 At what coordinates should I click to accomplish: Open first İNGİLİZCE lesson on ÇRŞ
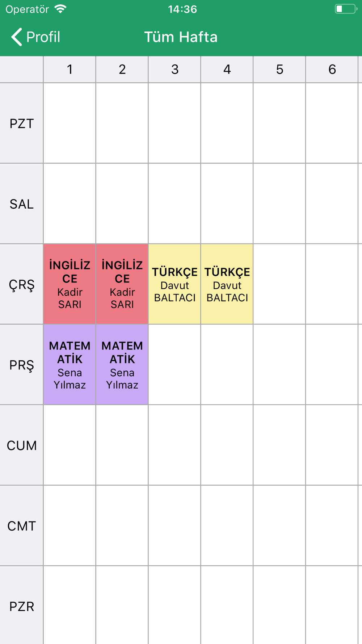70,284
